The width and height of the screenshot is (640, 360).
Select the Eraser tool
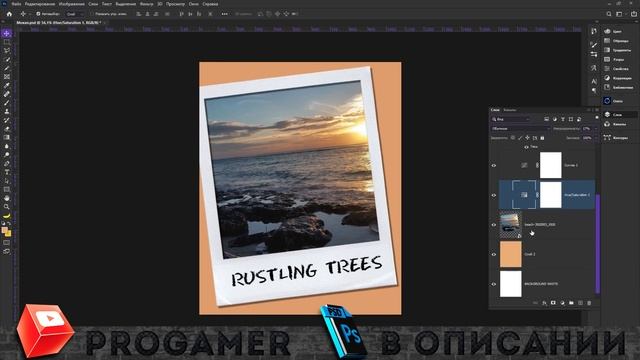[x=7, y=129]
